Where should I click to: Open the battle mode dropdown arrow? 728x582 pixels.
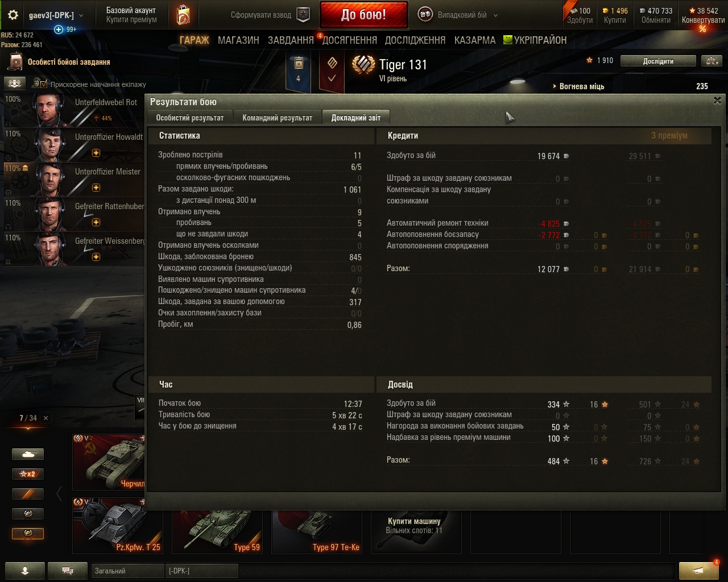coord(495,15)
